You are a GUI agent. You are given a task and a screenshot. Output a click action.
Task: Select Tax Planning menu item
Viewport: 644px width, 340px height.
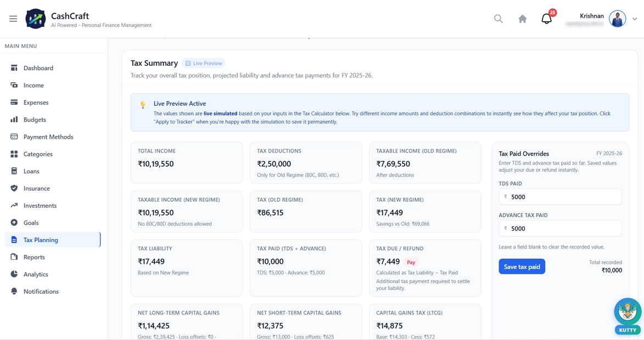coord(53,240)
